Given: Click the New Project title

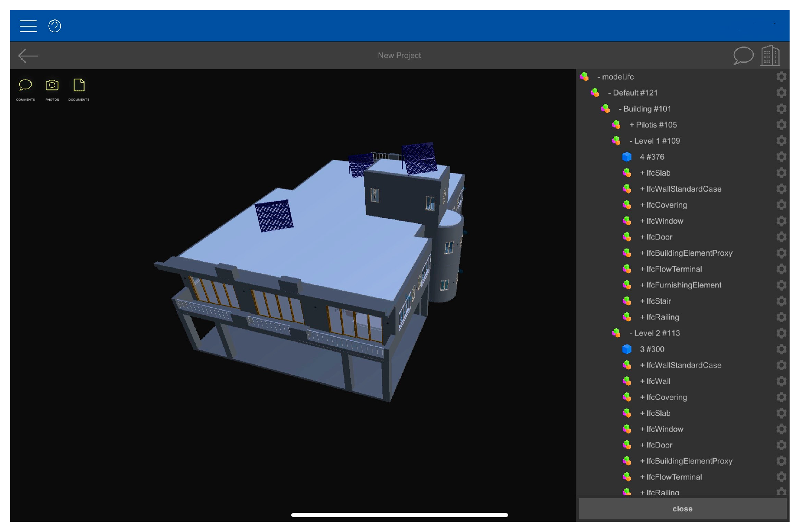Looking at the screenshot, I should (x=399, y=56).
